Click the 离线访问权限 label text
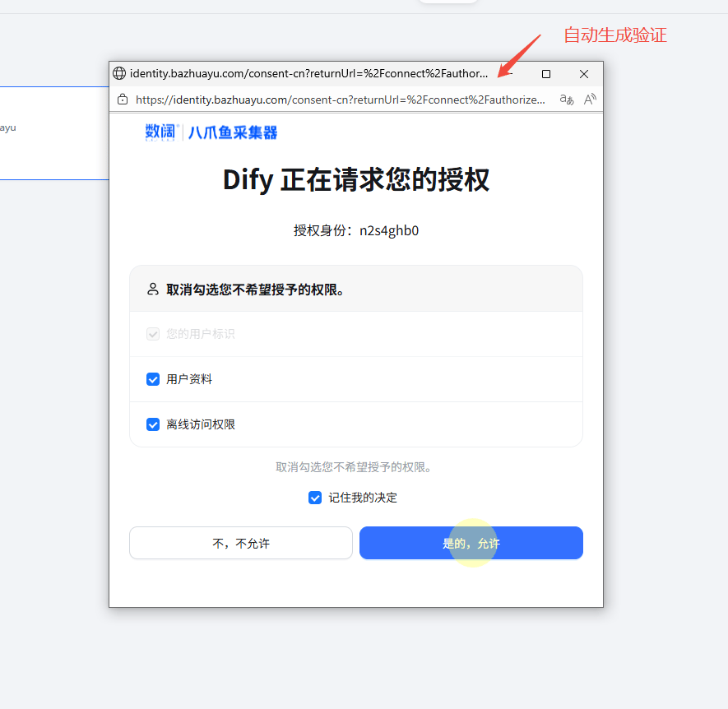This screenshot has width=728, height=709. pos(201,424)
